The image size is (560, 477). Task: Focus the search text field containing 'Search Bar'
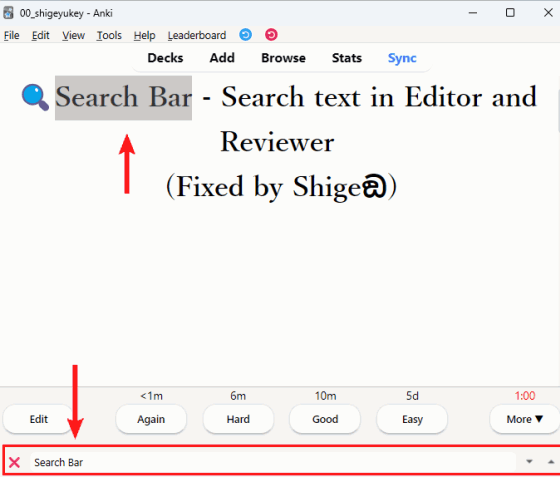[273, 462]
